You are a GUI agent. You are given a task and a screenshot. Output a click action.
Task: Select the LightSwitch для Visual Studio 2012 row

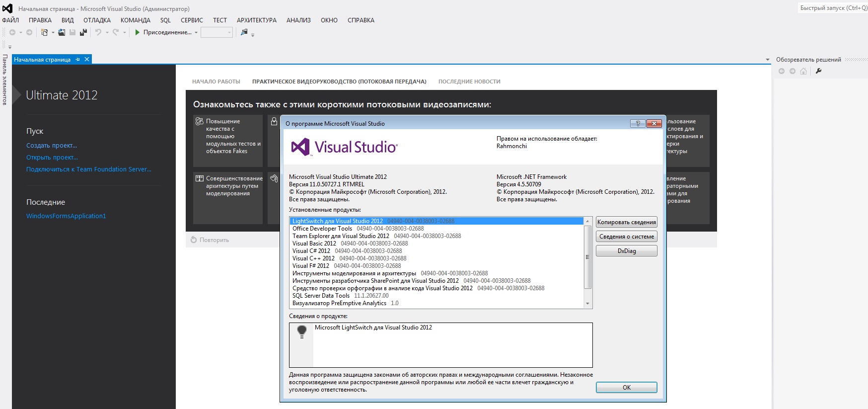(436, 221)
